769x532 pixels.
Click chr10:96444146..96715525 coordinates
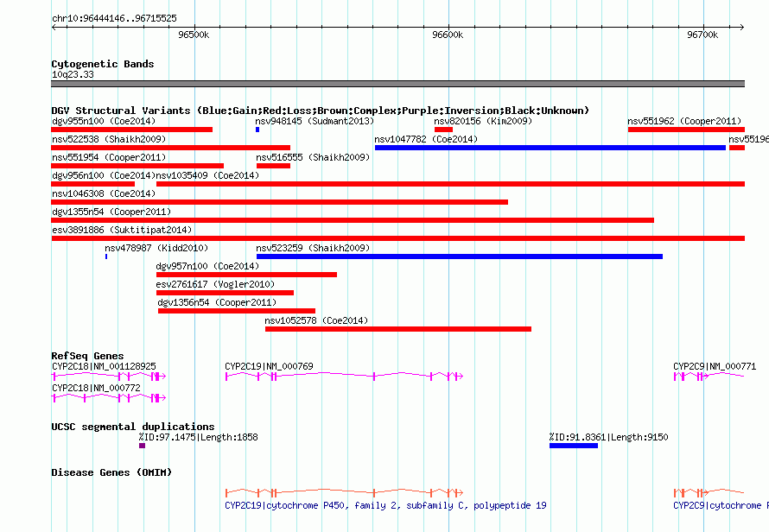point(114,18)
